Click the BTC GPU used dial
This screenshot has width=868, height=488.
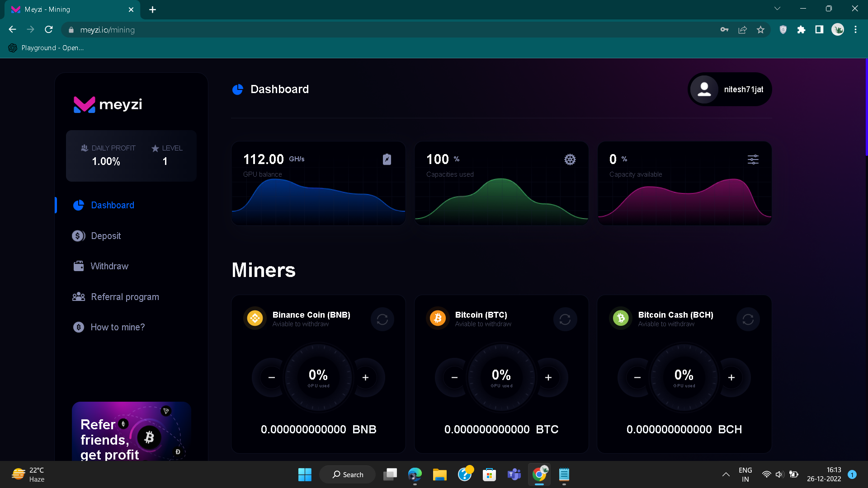point(501,377)
